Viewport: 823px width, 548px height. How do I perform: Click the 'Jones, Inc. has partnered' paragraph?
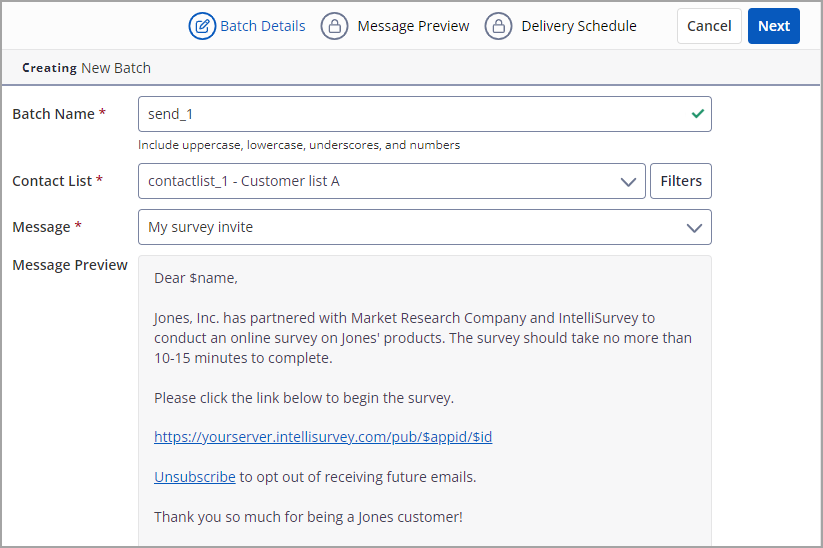click(x=423, y=338)
